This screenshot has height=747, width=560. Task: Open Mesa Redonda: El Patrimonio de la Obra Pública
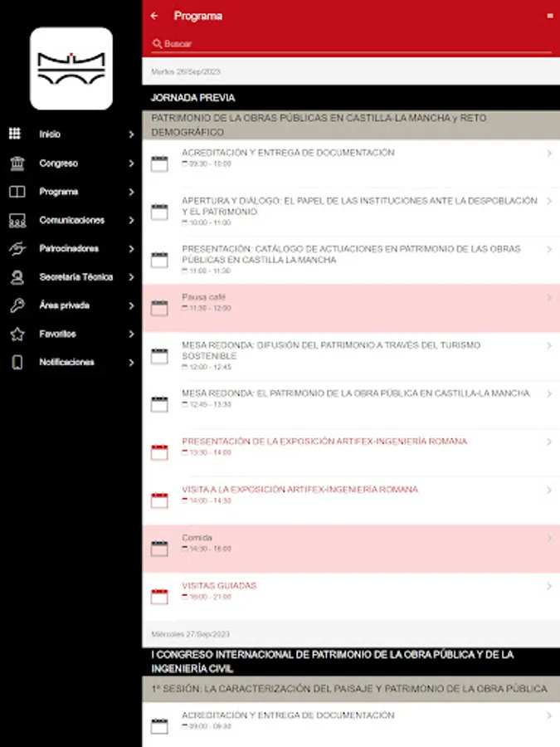pos(356,393)
